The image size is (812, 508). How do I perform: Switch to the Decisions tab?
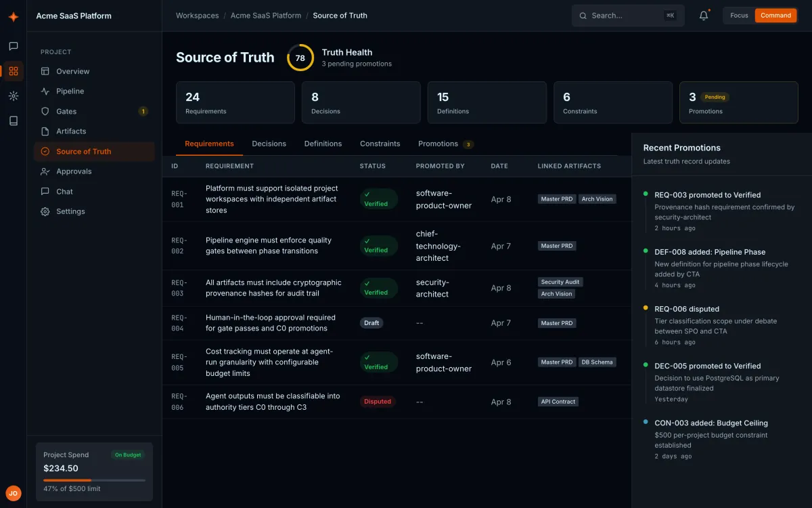pyautogui.click(x=269, y=144)
